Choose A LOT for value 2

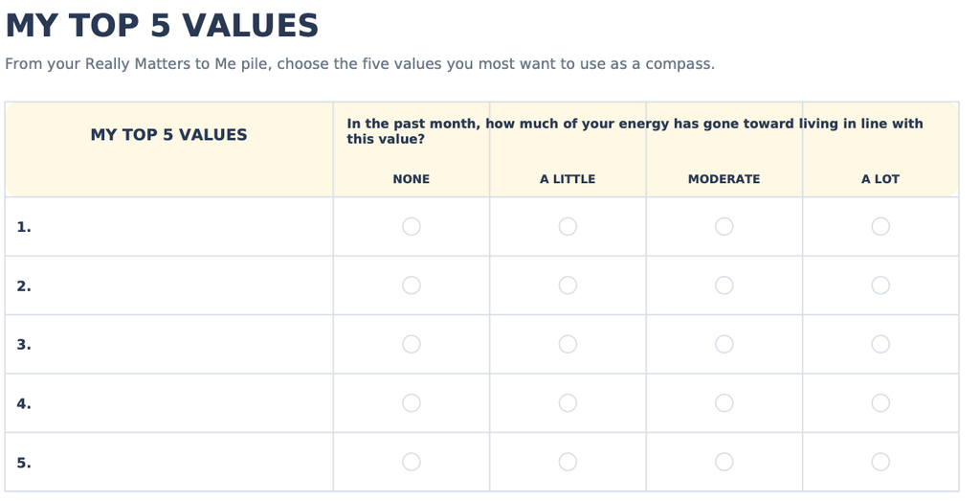pos(880,285)
